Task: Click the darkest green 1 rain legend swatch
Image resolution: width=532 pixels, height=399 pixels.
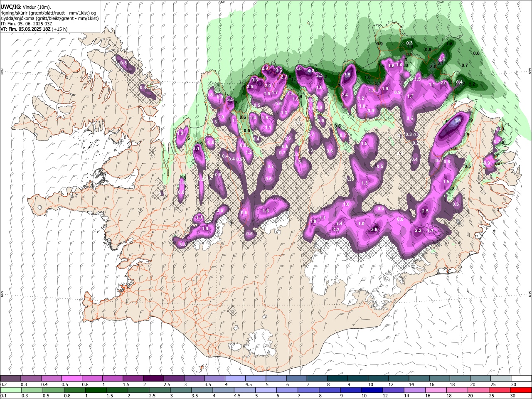Action: (96, 390)
